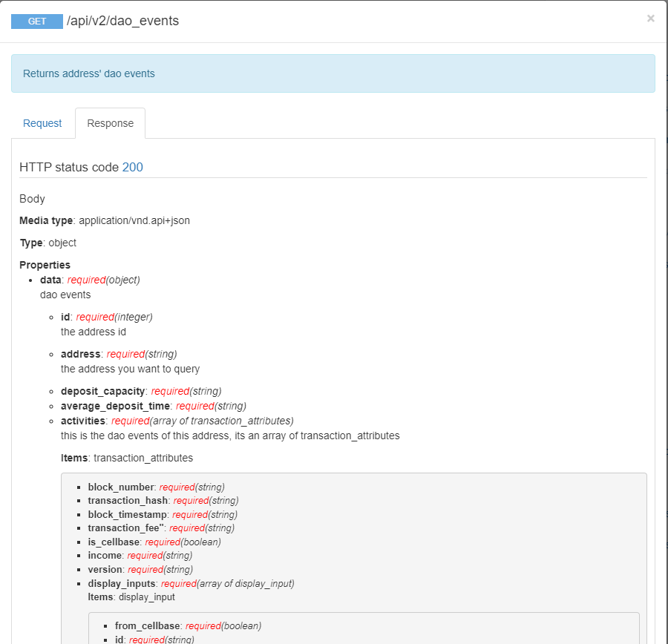The image size is (668, 644).
Task: Switch to the Request tab
Action: tap(42, 123)
